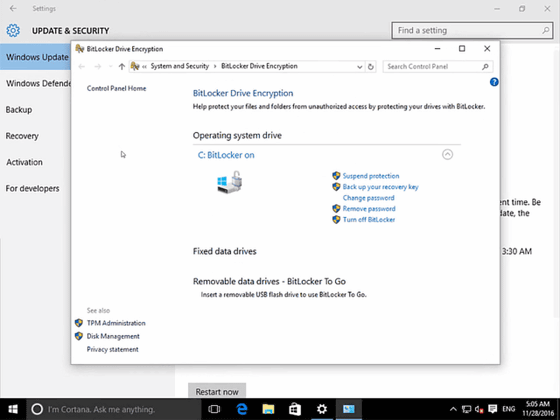Click the taskbar clock and date
Viewport: 560px width, 420px height.
tap(538, 409)
